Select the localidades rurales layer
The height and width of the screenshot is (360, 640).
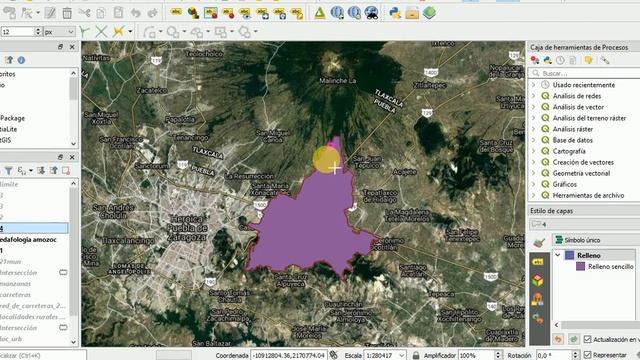pyautogui.click(x=33, y=317)
